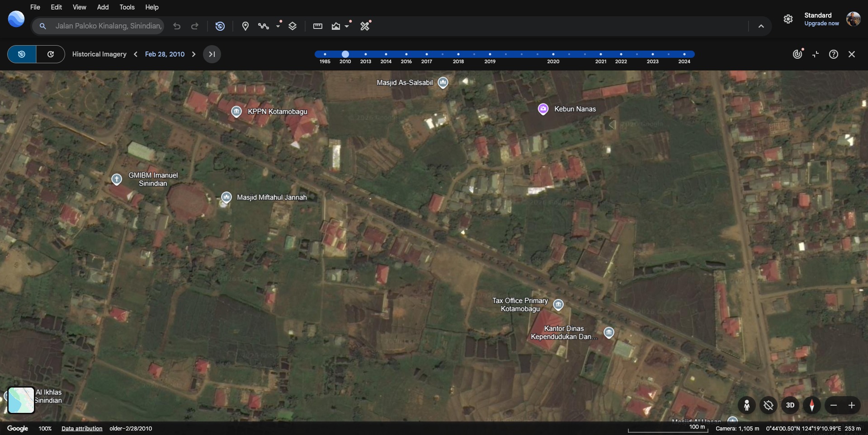Open the Add menu
This screenshot has width=868, height=435.
click(x=103, y=7)
